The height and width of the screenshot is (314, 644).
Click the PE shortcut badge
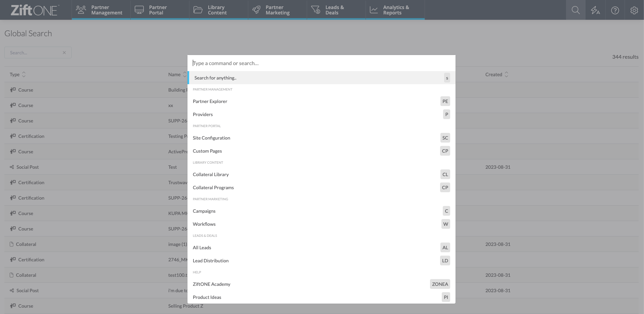[x=445, y=101]
